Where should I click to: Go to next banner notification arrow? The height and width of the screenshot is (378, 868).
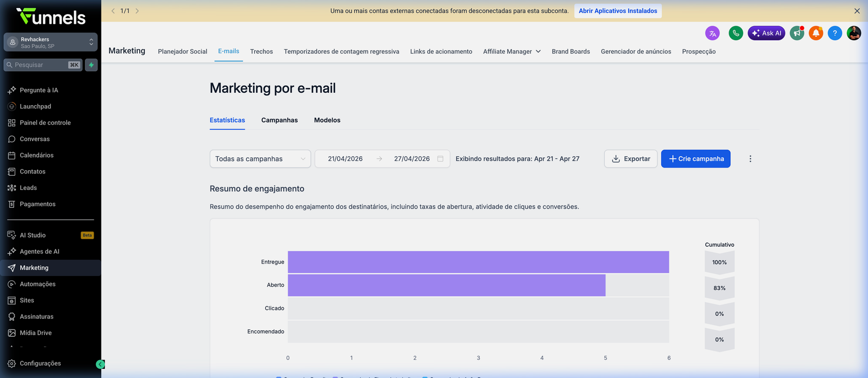coord(137,11)
